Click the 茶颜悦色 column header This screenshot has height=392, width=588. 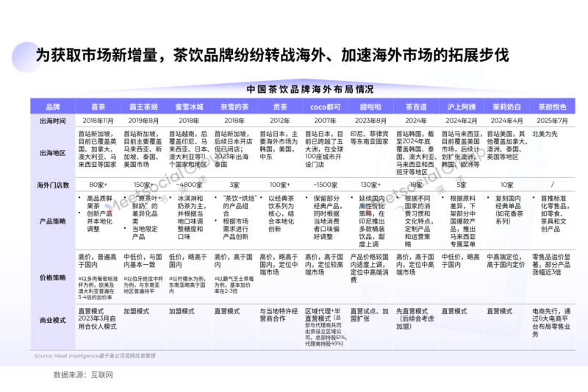[x=551, y=107]
